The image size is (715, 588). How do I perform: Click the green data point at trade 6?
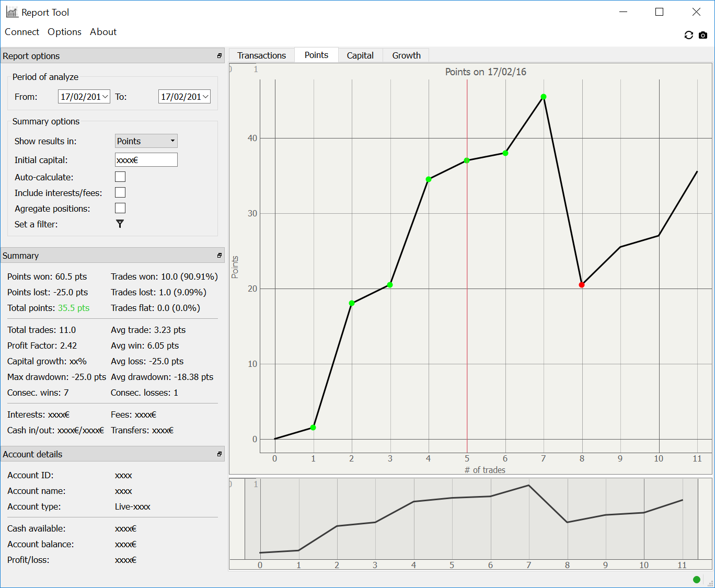pyautogui.click(x=505, y=153)
